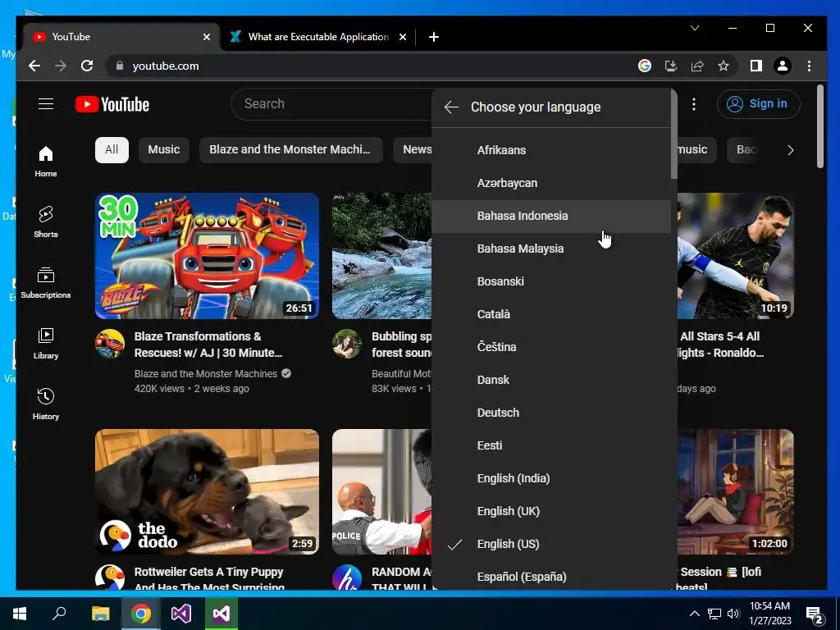Screen dimensions: 840x630
Task: Close the Executable Application tab
Action: click(403, 37)
